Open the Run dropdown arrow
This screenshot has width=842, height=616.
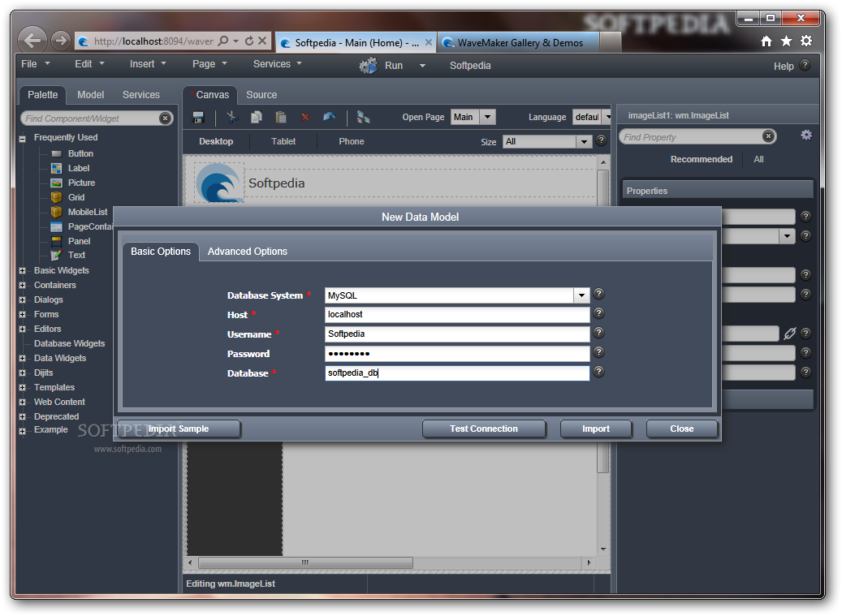click(x=422, y=66)
